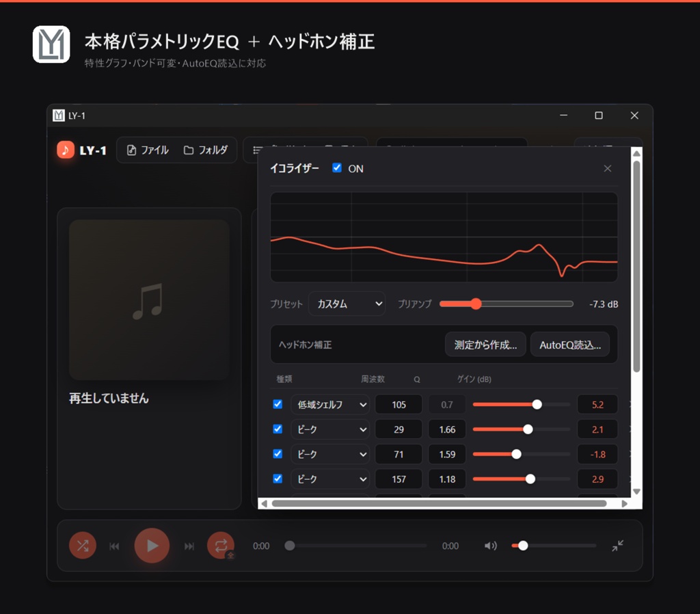Image resolution: width=700 pixels, height=614 pixels.
Task: Click gain slider of 71 Hz band
Action: click(522, 454)
